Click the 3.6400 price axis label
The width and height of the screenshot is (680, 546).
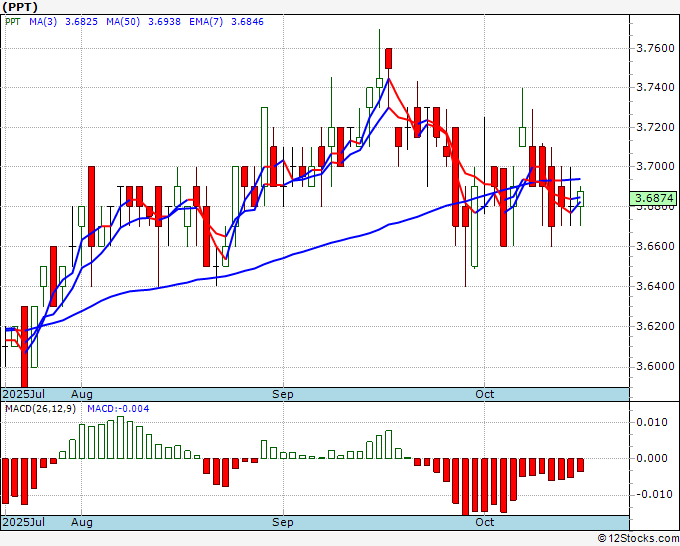[x=655, y=286]
